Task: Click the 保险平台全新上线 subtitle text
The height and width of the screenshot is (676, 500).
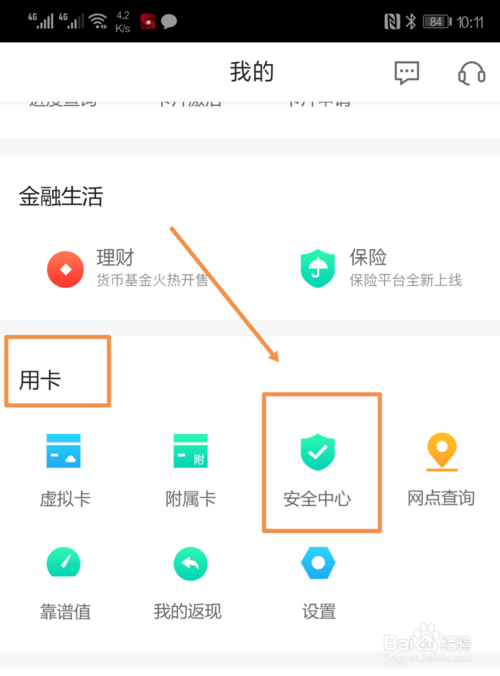Action: (x=406, y=280)
